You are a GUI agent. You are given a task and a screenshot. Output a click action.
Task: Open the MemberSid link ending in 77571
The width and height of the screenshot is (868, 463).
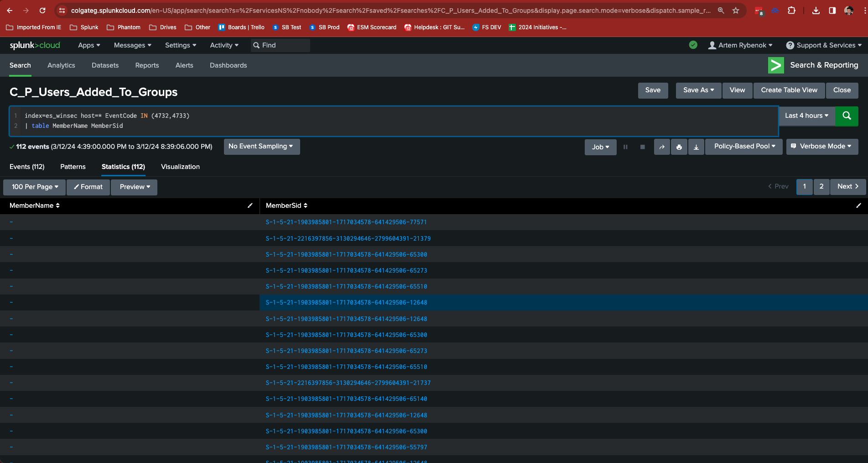tap(346, 222)
